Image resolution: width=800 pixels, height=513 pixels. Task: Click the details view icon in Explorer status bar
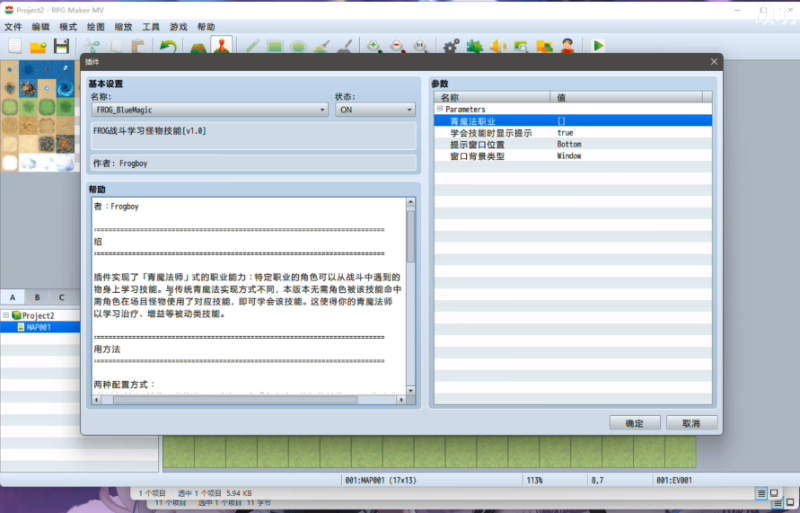[761, 493]
